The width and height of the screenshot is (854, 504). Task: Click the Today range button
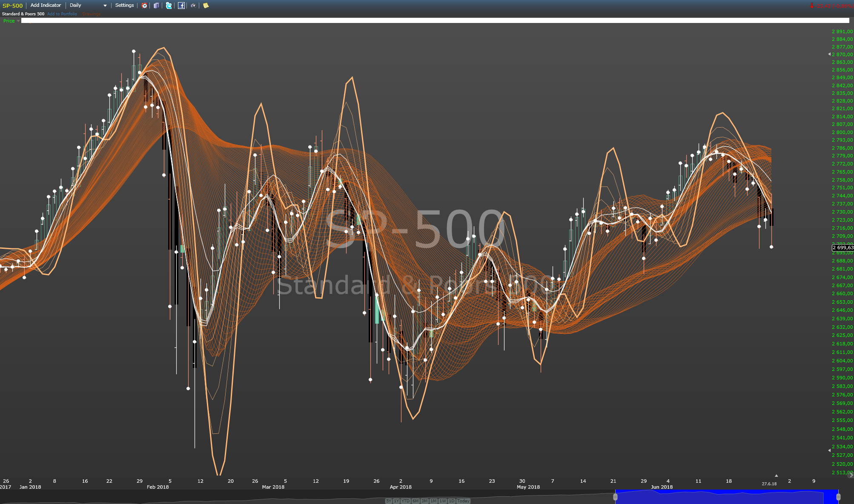coord(463,501)
